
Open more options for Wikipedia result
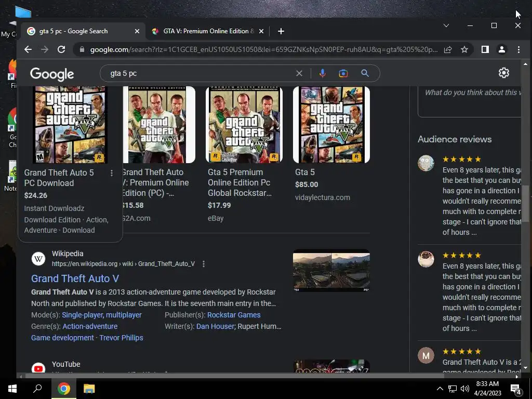(x=204, y=264)
